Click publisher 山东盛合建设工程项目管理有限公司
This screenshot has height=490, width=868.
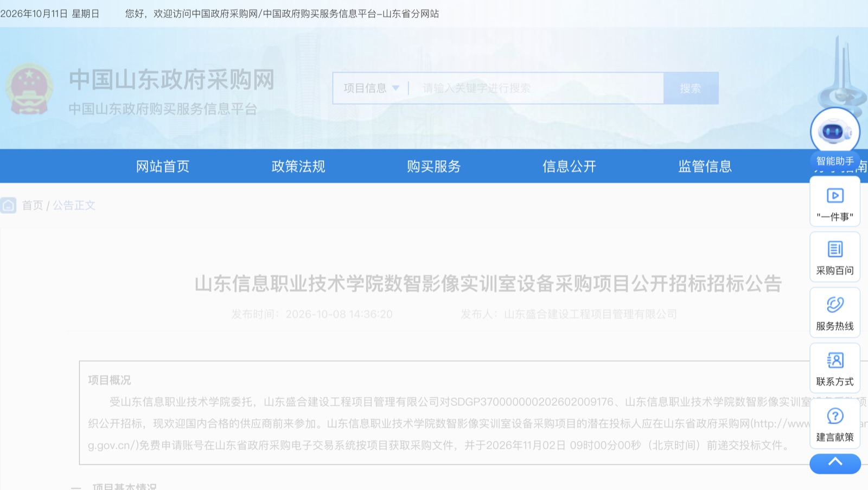tap(590, 314)
